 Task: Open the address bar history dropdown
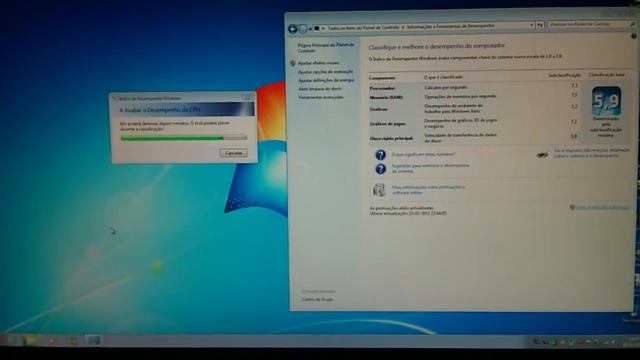click(531, 25)
